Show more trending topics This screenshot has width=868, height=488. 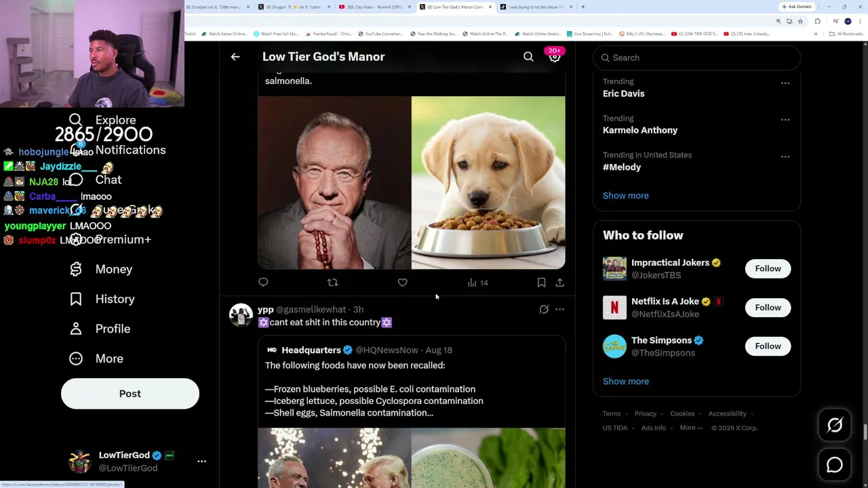click(625, 196)
